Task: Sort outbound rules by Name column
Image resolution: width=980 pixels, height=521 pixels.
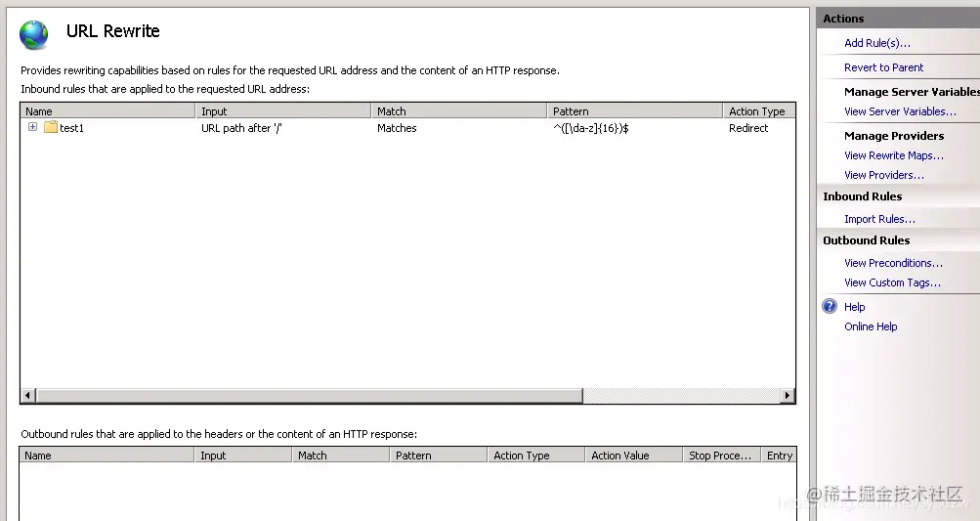Action: point(107,456)
